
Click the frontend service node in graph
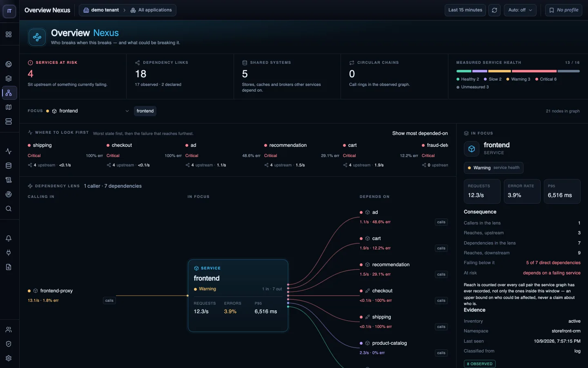pos(238,296)
